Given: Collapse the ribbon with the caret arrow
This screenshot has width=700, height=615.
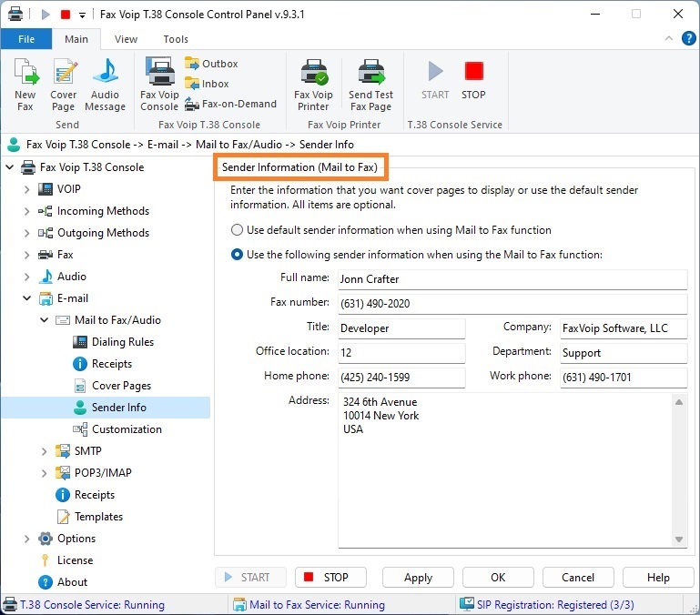Looking at the screenshot, I should 669,38.
